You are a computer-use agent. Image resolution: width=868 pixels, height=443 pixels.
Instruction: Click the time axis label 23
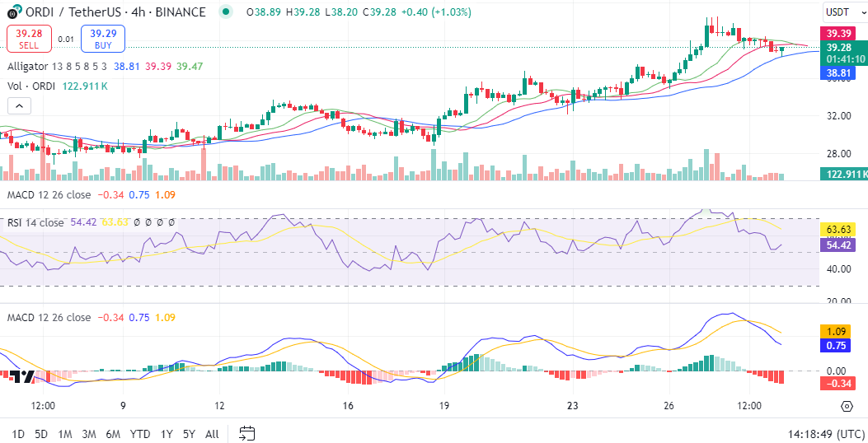pos(572,405)
